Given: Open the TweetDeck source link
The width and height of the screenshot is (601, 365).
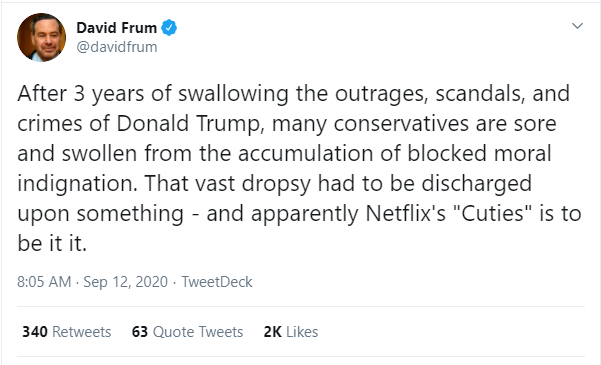Looking at the screenshot, I should 217,282.
